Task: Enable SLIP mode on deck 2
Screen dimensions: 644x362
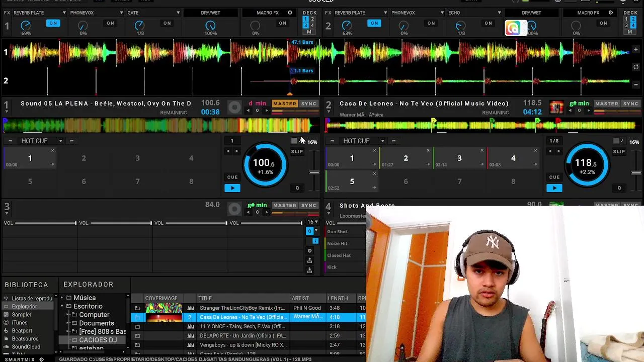Action: (619, 151)
